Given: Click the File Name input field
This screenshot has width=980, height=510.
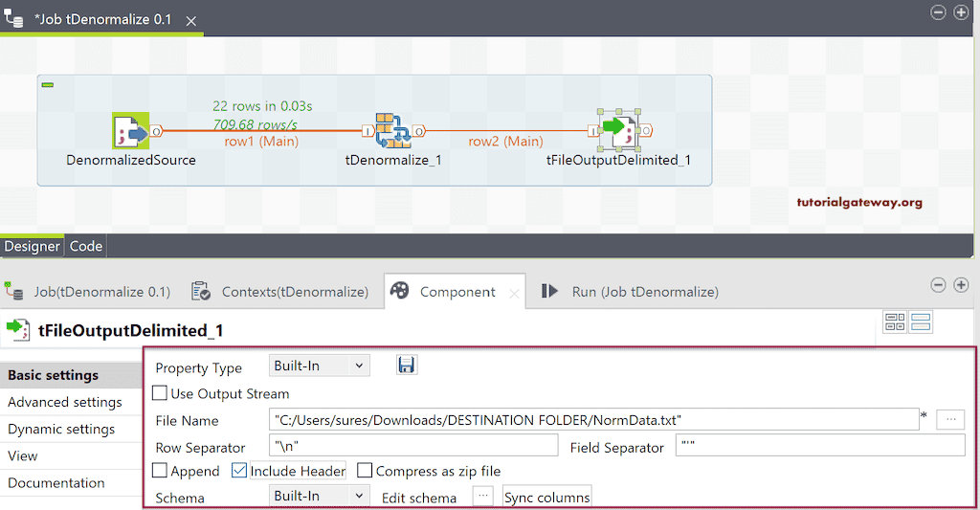Looking at the screenshot, I should tap(593, 419).
